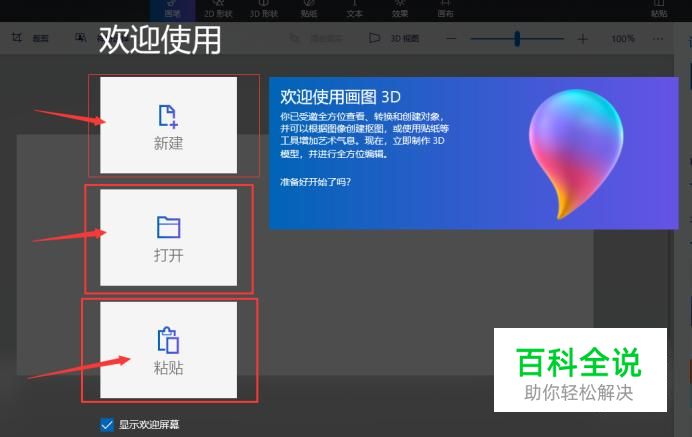Viewport: 692px width, 437px height.
Task: Select the 贴纸 stickers tab
Action: (x=309, y=10)
